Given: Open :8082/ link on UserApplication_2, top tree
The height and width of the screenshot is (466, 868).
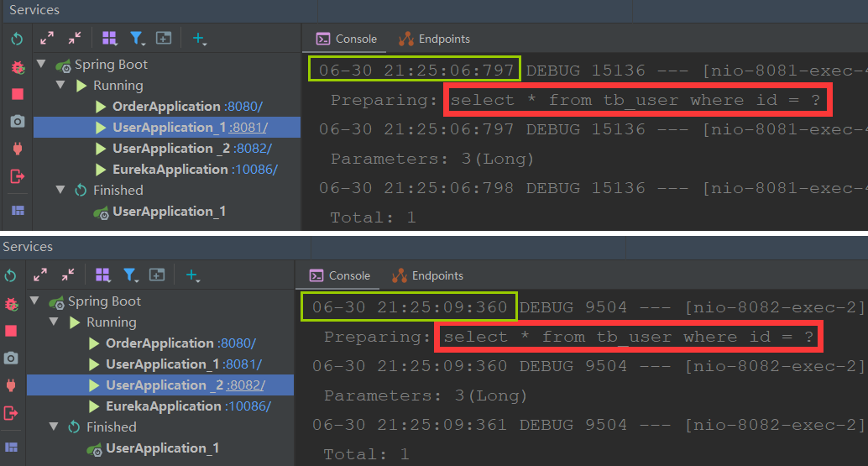Looking at the screenshot, I should click(253, 149).
